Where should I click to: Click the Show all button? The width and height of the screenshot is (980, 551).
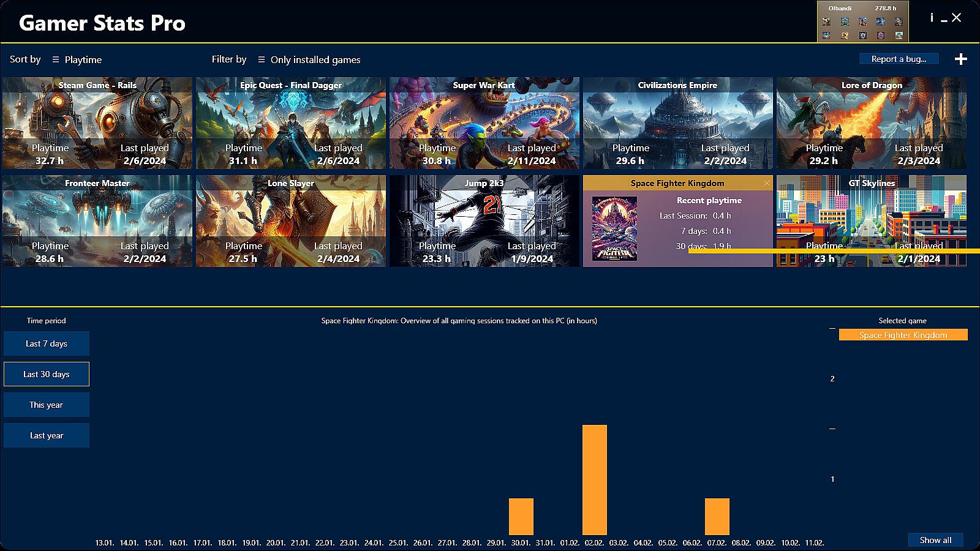point(935,540)
